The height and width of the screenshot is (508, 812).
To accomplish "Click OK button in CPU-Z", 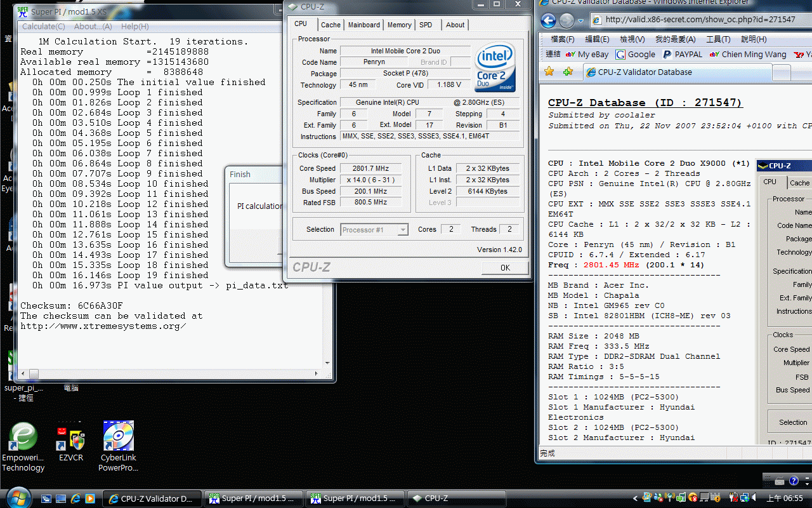I will point(505,267).
